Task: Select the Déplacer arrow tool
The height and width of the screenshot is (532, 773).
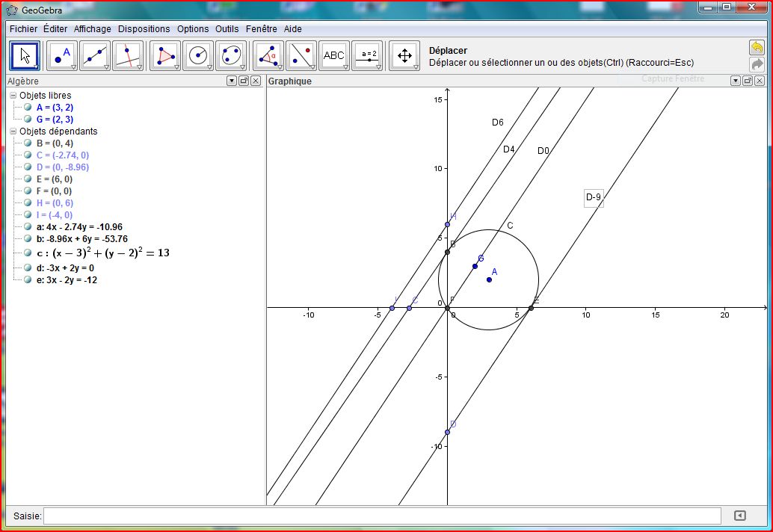Action: (25, 55)
